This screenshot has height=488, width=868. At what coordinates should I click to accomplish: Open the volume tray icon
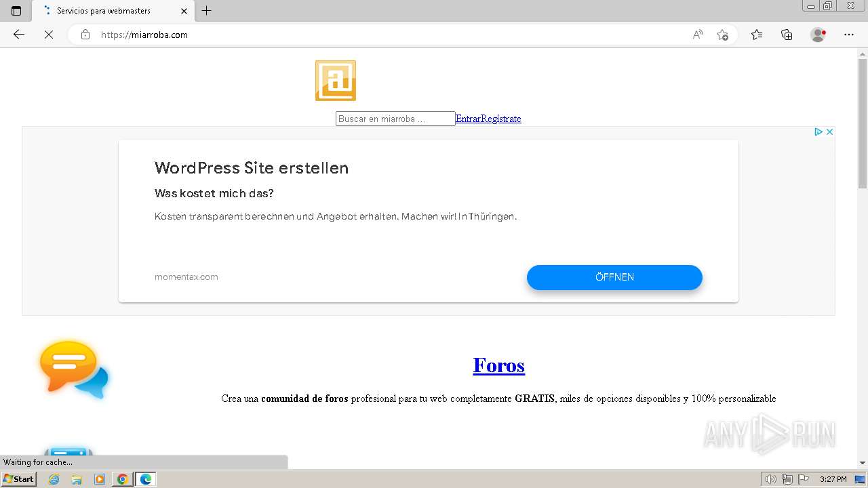(771, 479)
